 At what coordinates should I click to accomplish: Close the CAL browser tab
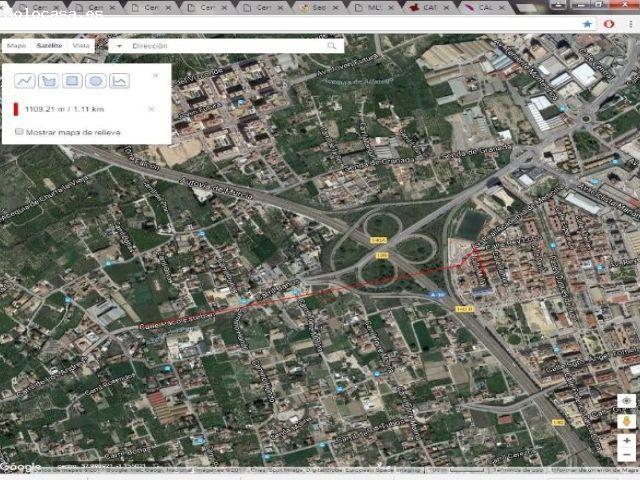coord(502,7)
